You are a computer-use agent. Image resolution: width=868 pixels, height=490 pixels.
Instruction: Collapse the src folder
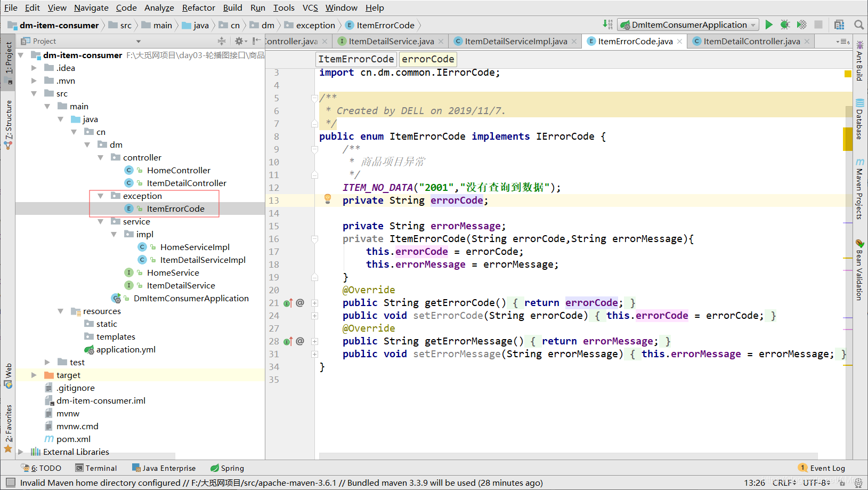coord(34,93)
